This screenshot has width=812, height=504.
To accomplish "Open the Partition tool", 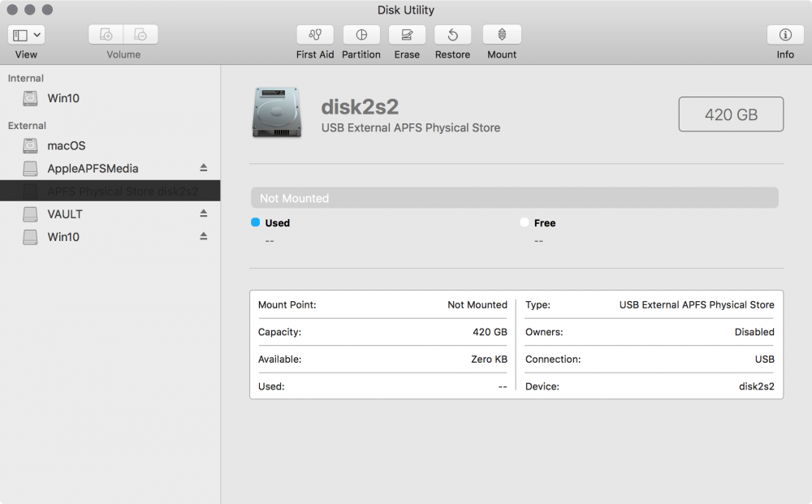I will 361,35.
